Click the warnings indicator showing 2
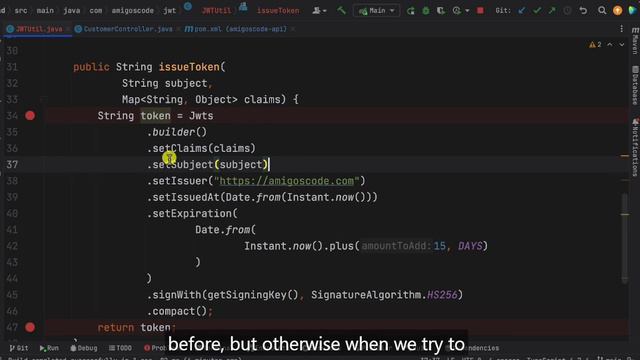This screenshot has width=640, height=360. pos(595,44)
